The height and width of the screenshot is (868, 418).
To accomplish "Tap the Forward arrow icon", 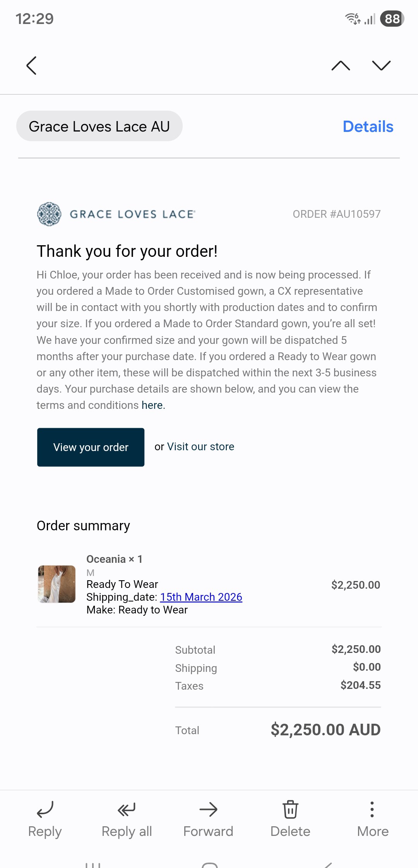I will [x=208, y=809].
